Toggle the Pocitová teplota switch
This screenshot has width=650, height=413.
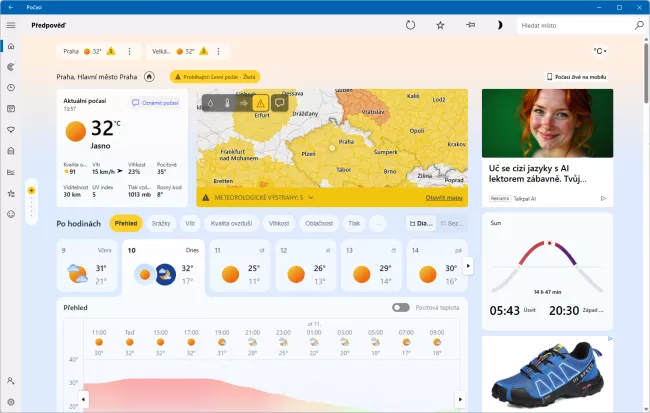click(x=401, y=307)
